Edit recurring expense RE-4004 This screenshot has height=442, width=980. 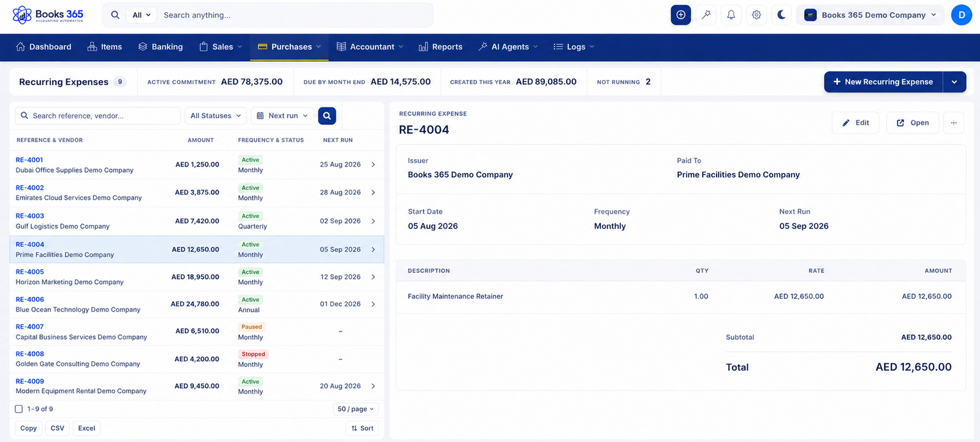pos(856,123)
